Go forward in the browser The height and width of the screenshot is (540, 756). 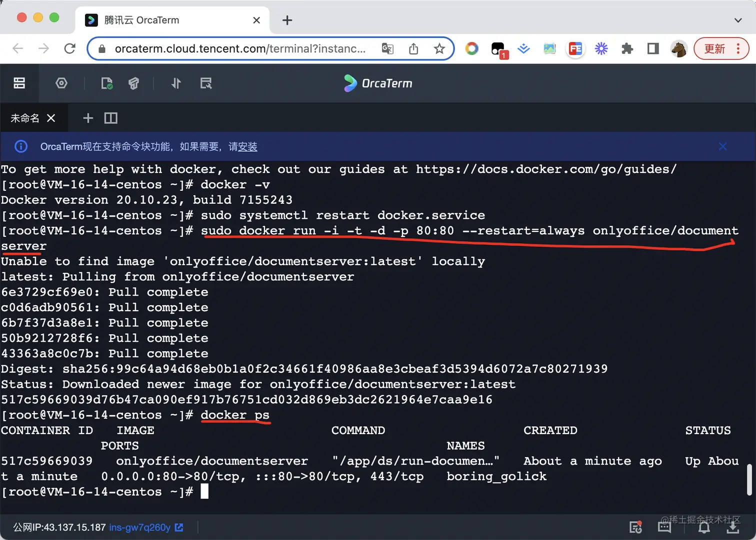pyautogui.click(x=44, y=48)
